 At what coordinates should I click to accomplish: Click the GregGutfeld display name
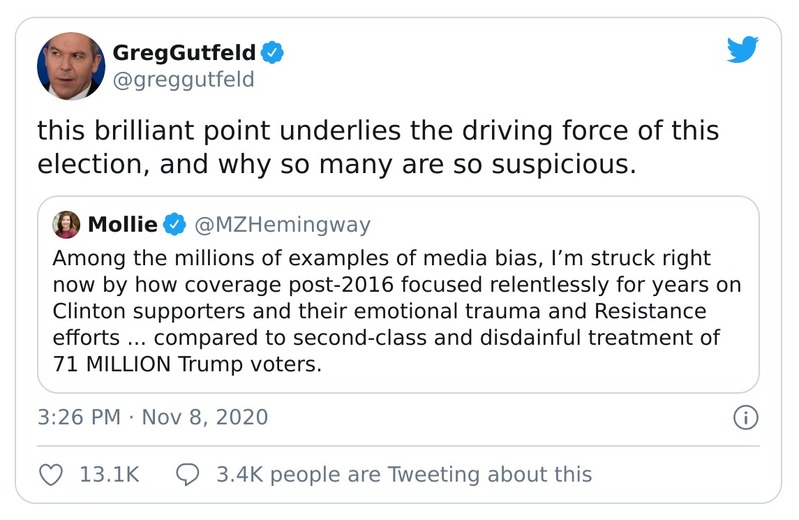pos(184,52)
